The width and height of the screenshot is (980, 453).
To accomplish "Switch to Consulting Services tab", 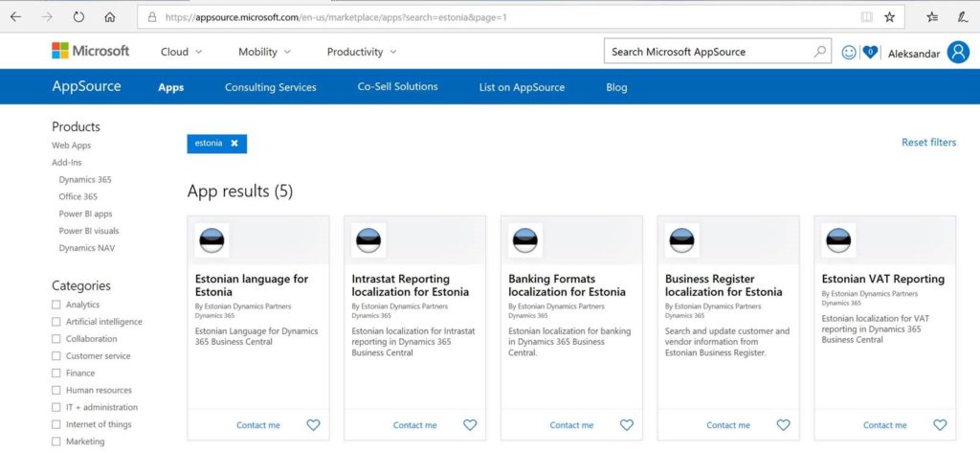I will 271,87.
